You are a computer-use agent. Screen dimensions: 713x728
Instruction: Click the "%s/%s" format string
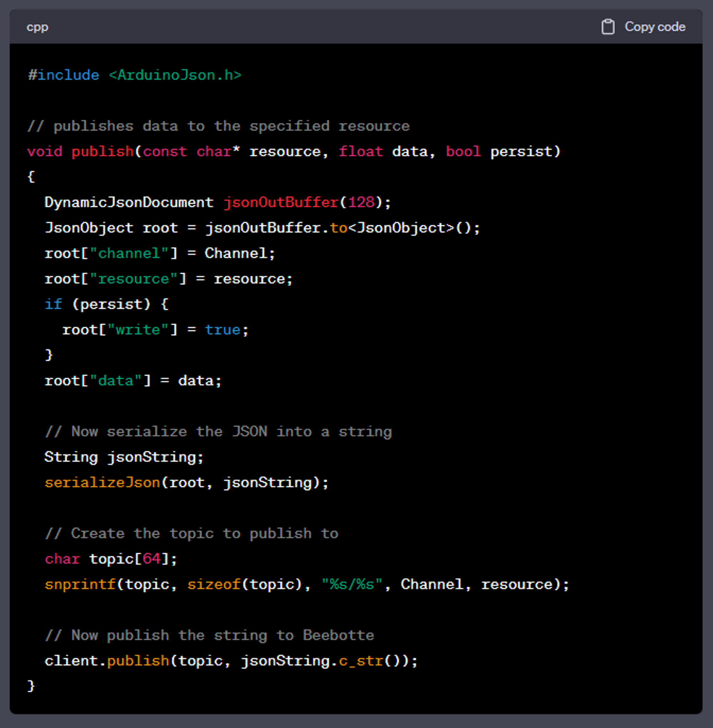pos(352,585)
